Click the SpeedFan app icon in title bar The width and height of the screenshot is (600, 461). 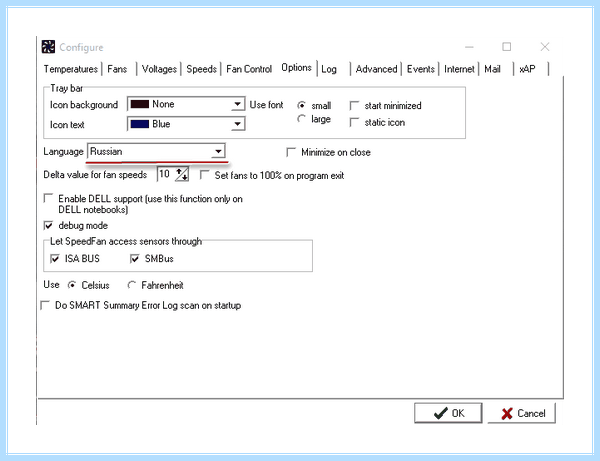pyautogui.click(x=48, y=47)
